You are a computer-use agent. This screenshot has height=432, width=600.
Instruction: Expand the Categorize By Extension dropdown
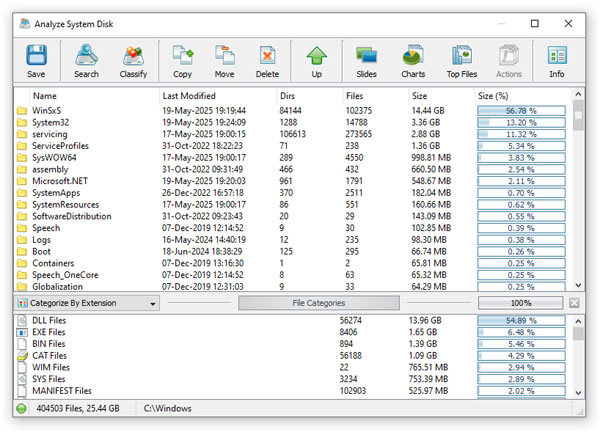(x=87, y=302)
